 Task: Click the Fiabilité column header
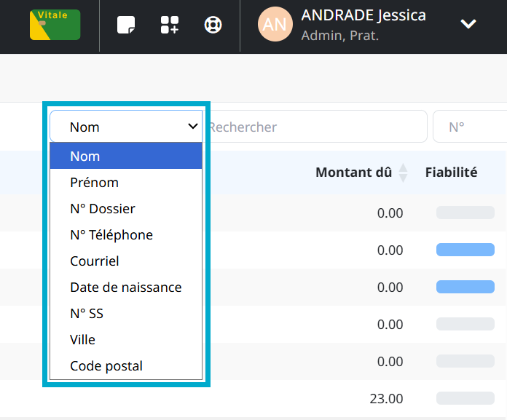451,173
